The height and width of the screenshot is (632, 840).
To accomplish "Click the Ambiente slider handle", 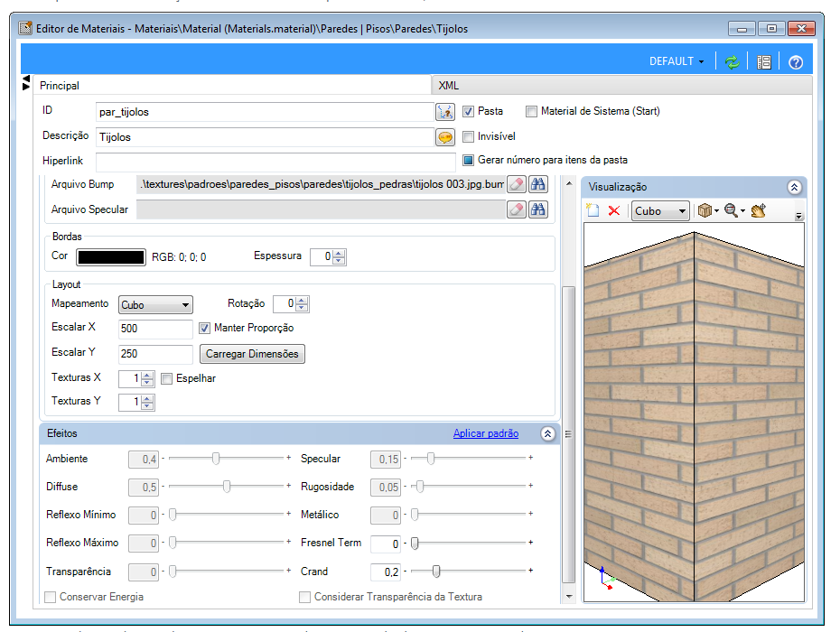I will click(x=215, y=459).
